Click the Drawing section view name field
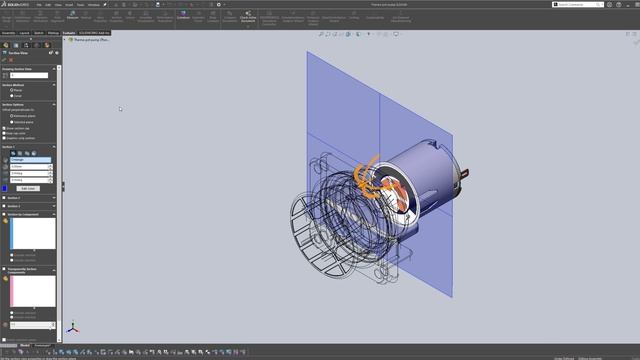 [x=29, y=76]
